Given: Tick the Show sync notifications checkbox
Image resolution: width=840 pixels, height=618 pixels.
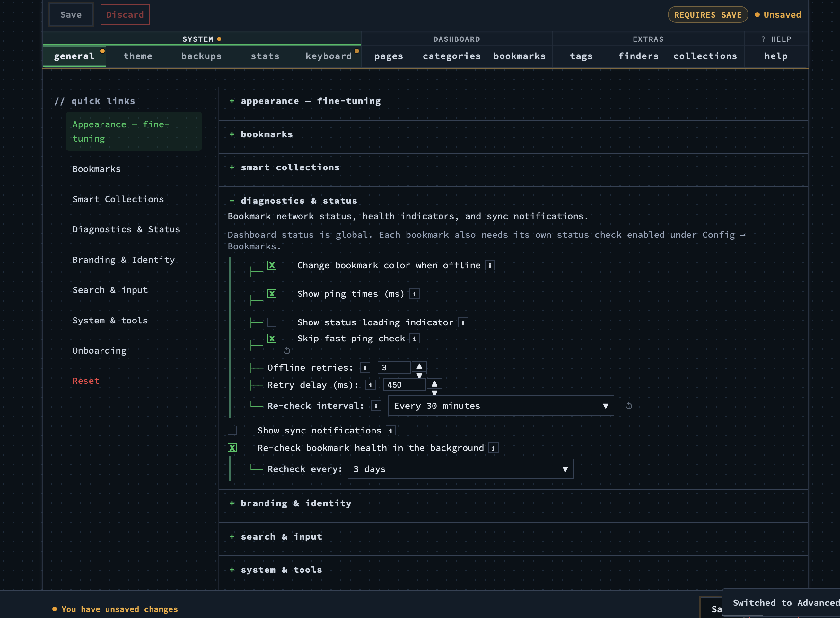Looking at the screenshot, I should point(232,431).
